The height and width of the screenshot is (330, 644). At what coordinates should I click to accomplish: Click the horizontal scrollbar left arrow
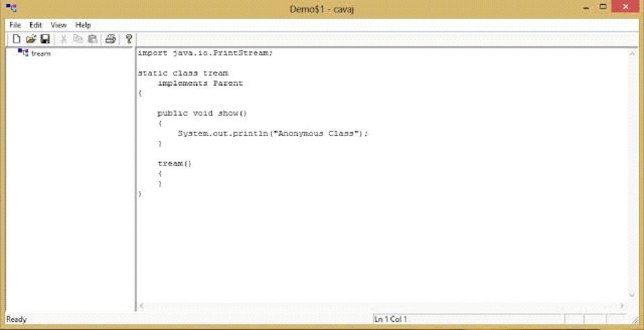pos(142,306)
